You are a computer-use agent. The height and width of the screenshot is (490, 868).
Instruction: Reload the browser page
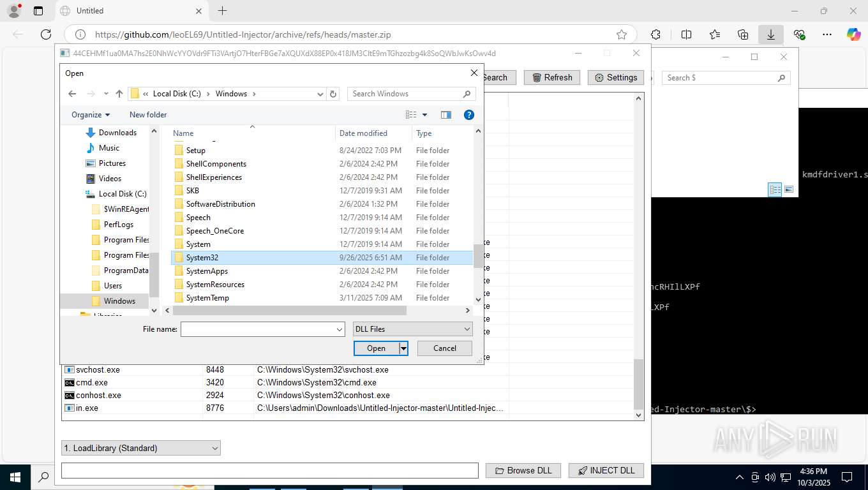point(45,34)
